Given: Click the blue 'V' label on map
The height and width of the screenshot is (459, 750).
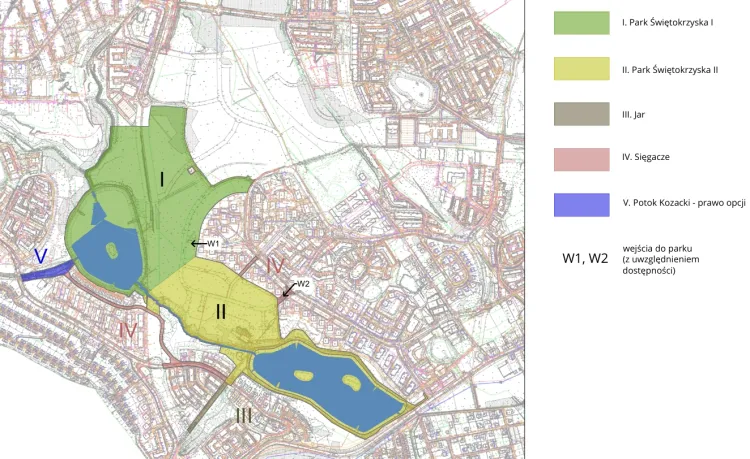Looking at the screenshot, I should [41, 256].
